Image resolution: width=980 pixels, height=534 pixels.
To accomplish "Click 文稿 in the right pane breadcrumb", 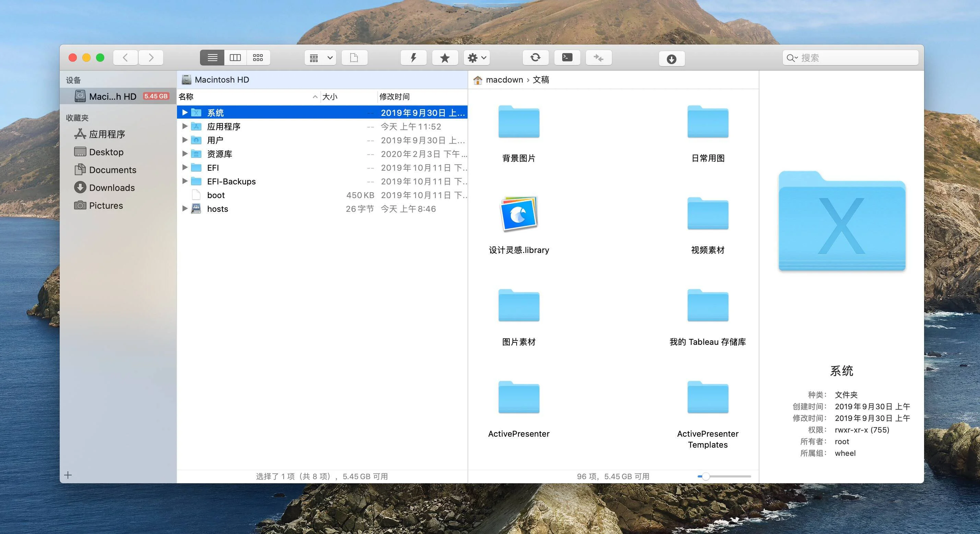I will (x=541, y=80).
